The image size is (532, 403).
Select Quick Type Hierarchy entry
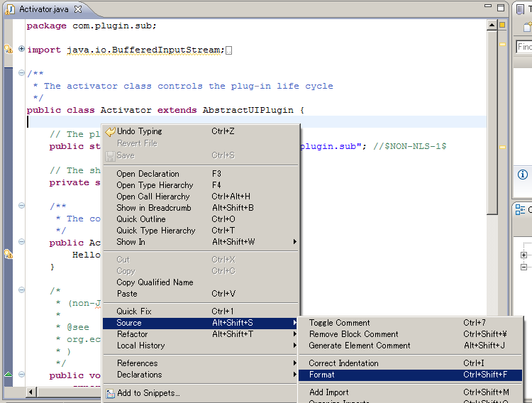pyautogui.click(x=201, y=231)
